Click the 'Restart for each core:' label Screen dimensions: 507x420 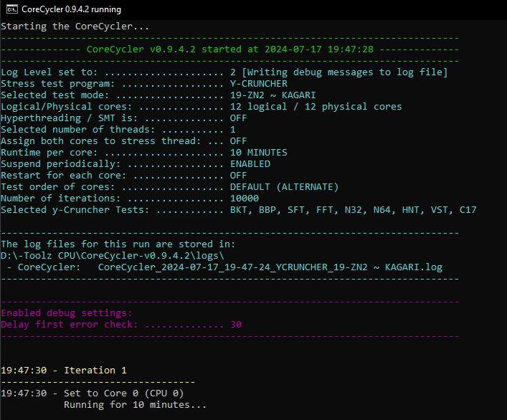point(64,176)
